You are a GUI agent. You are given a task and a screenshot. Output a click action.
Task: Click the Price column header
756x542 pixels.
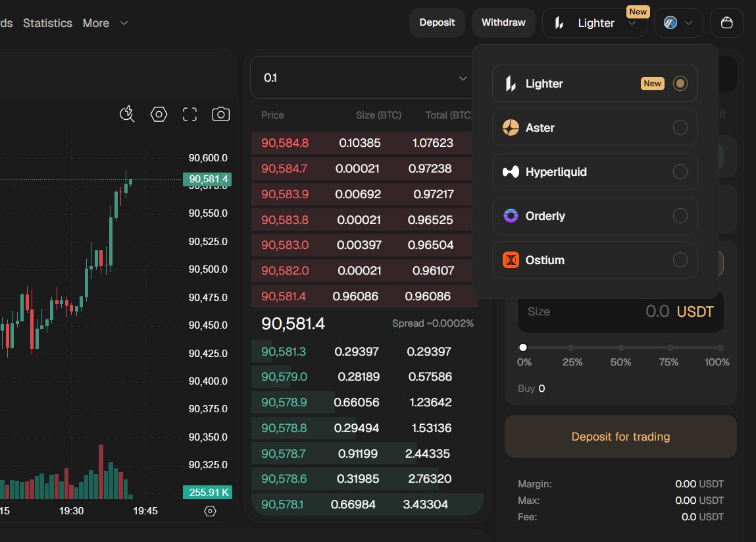[x=272, y=115]
